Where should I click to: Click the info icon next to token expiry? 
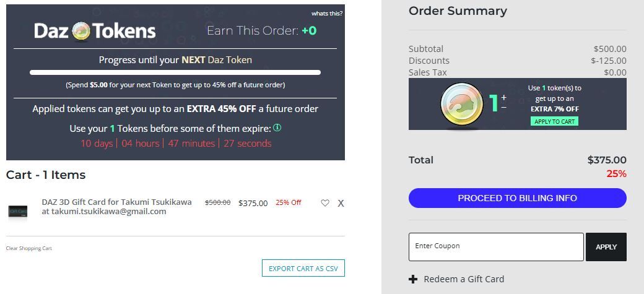(277, 128)
